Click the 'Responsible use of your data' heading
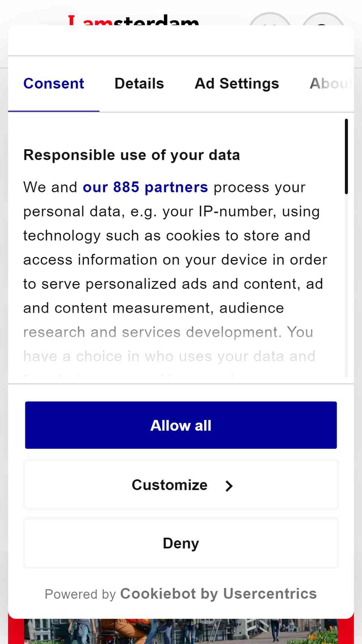The image size is (362, 644). click(x=131, y=155)
